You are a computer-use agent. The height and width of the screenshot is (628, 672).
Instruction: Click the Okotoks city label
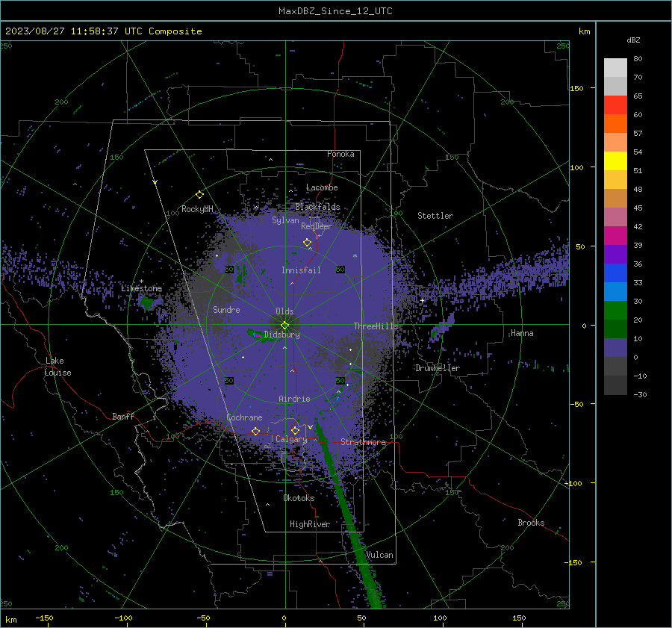coord(299,498)
